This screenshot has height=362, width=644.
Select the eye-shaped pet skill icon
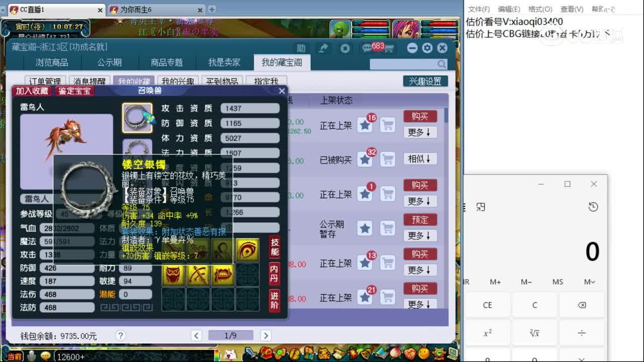click(x=248, y=251)
